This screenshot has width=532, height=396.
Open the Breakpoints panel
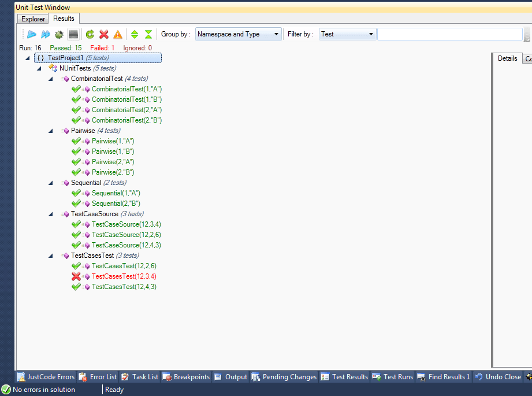186,377
